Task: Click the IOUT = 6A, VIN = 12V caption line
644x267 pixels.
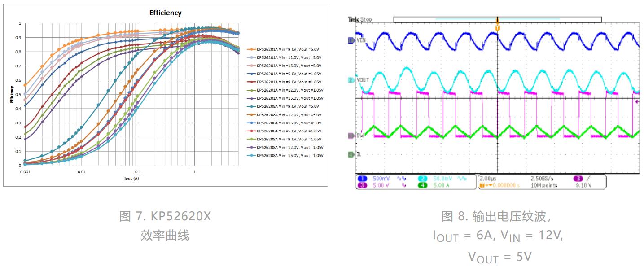Action: click(497, 235)
